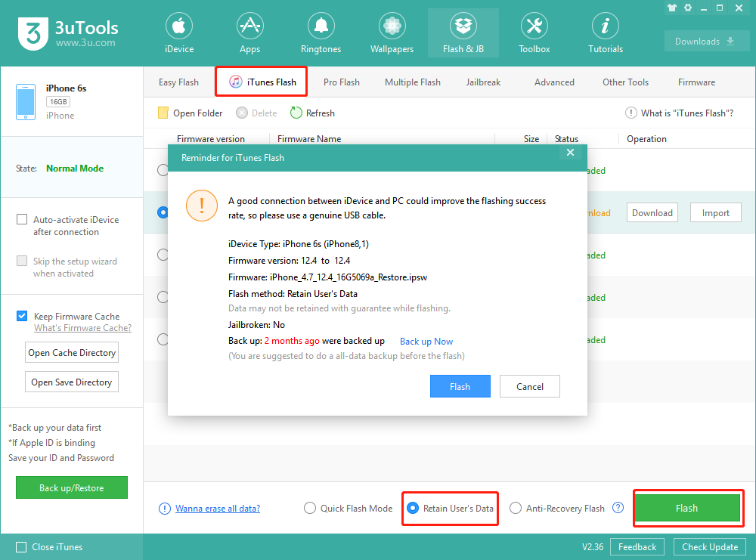Click the Open Folder icon button
Screen dimensions: 756x560
pos(191,113)
